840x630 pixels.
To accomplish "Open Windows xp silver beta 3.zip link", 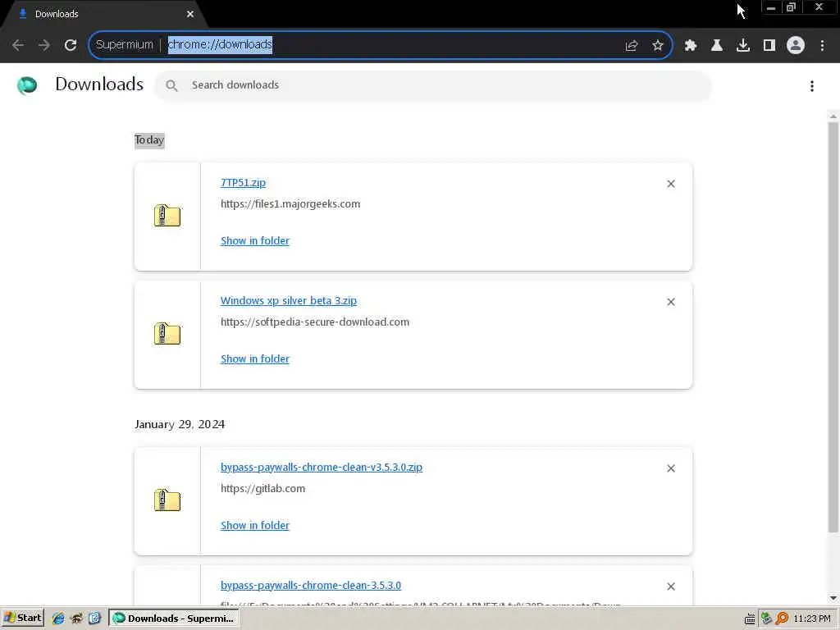I will click(288, 300).
